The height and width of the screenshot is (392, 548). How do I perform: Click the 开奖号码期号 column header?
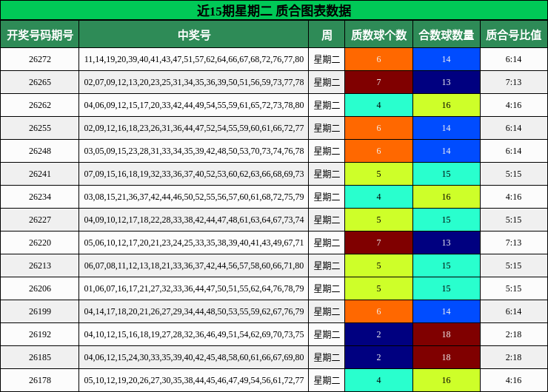pos(40,35)
